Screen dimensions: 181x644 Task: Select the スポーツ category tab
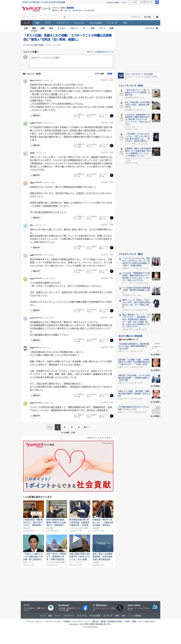pyautogui.click(x=74, y=28)
